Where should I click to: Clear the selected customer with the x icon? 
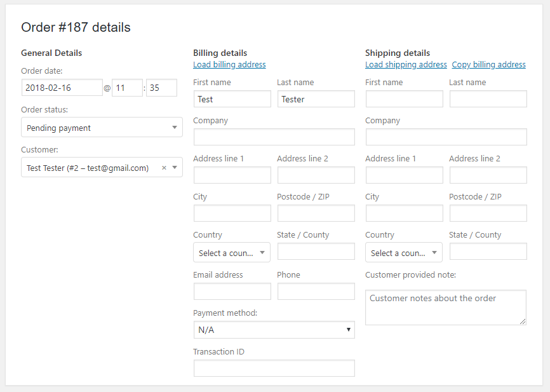164,168
